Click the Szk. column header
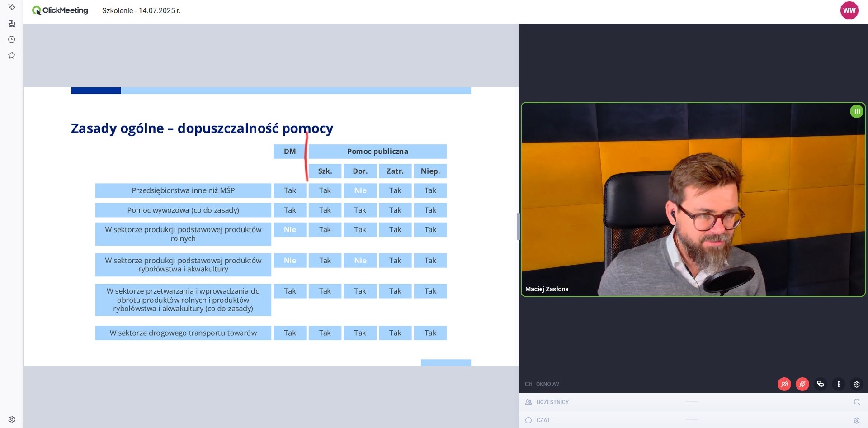Viewport: 868px width, 428px height. [325, 171]
